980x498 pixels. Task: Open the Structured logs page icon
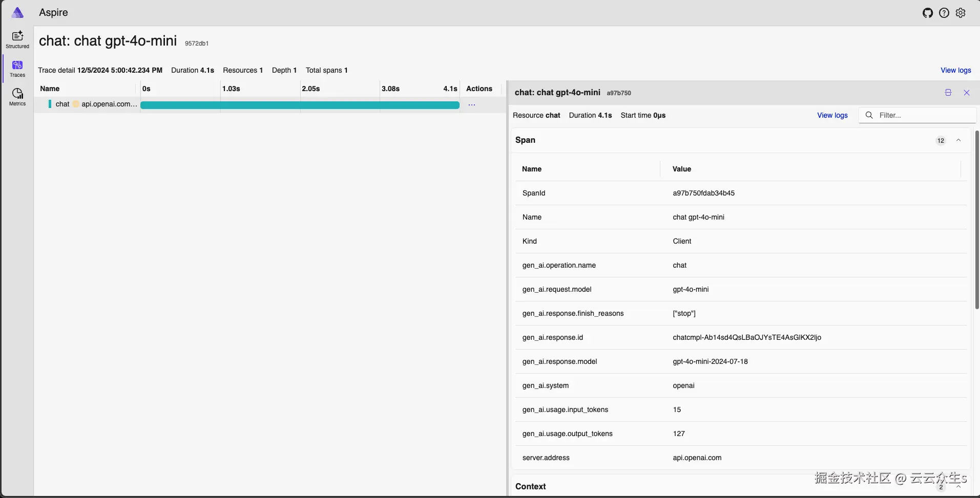coord(17,39)
